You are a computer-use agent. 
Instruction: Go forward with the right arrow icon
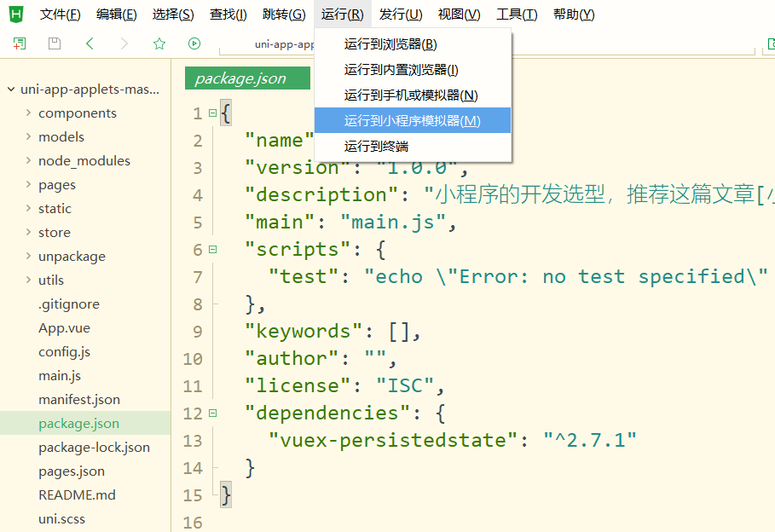(124, 43)
